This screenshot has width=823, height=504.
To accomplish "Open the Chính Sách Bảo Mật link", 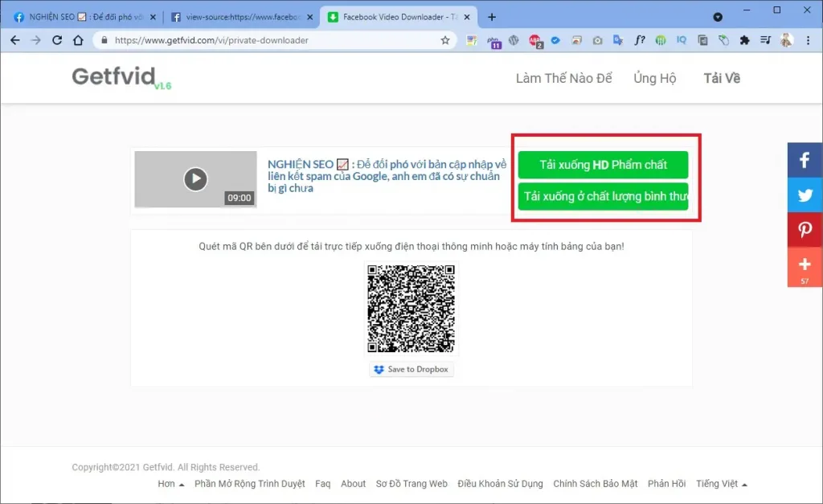I will [595, 484].
